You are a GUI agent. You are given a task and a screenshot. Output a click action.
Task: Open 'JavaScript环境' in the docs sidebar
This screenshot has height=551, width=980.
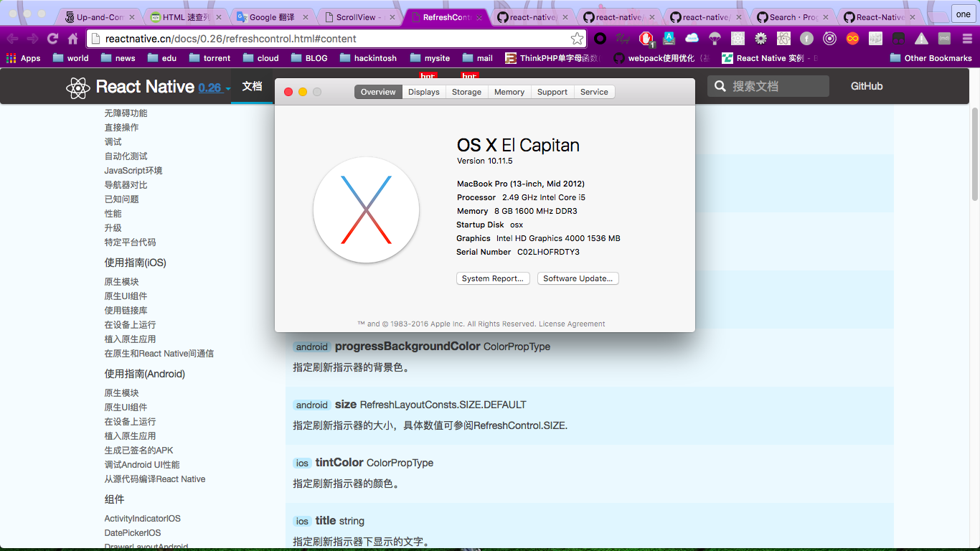pyautogui.click(x=133, y=170)
